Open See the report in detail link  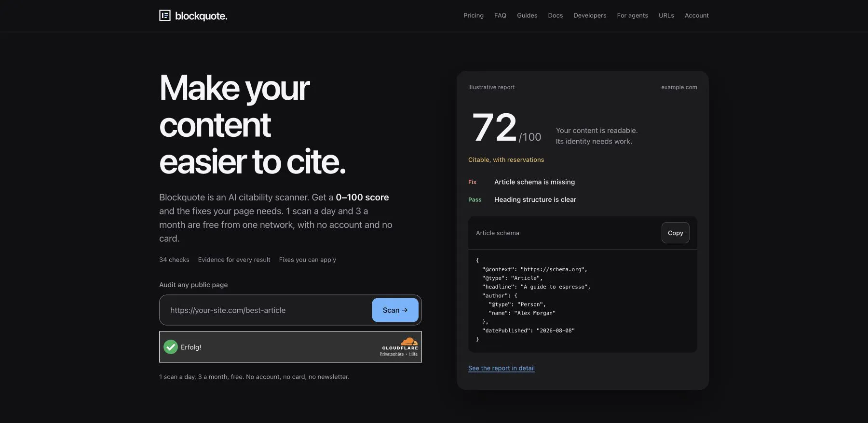(x=502, y=368)
